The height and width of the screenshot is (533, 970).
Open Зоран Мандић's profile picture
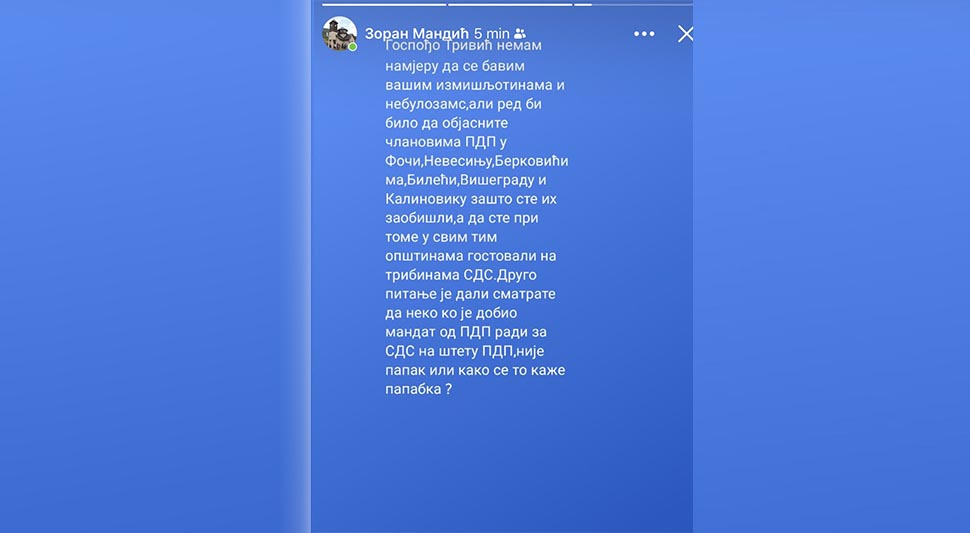[340, 33]
